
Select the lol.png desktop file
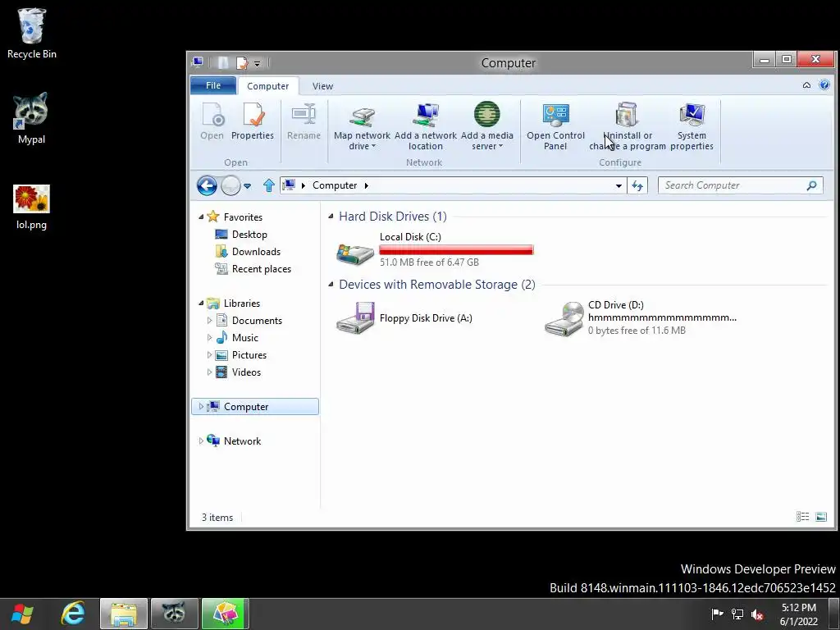[31, 207]
